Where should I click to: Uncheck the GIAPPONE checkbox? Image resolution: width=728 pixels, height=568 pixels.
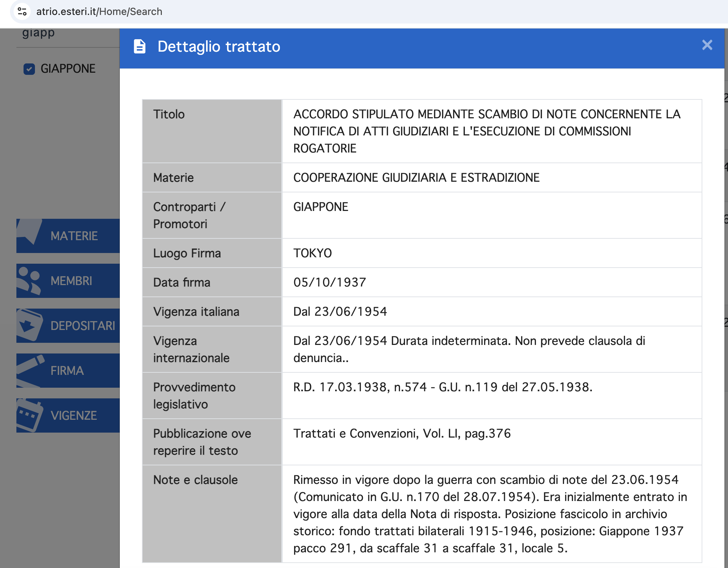click(x=29, y=69)
